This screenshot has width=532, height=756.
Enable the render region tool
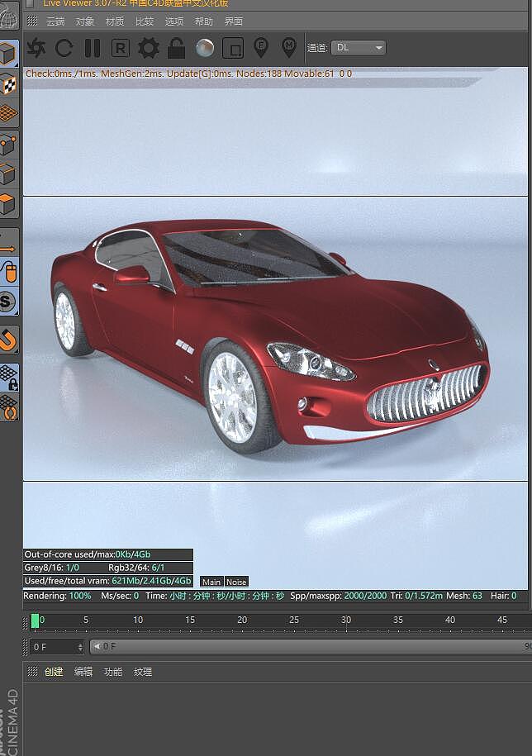pyautogui.click(x=233, y=48)
